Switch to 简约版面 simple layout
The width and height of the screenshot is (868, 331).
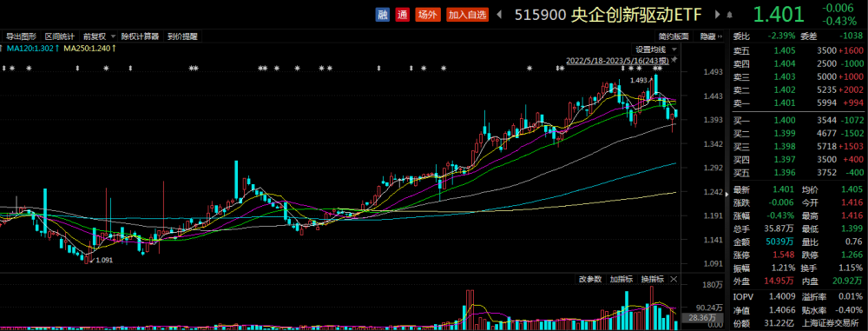674,36
